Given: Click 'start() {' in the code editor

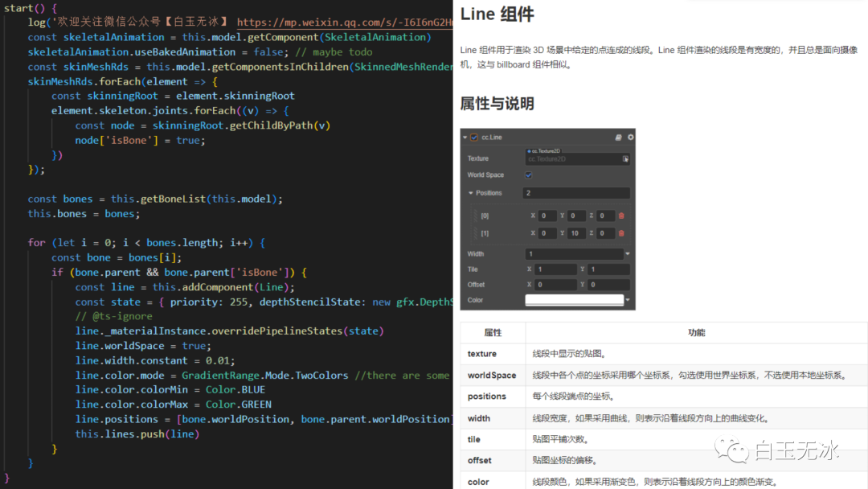Looking at the screenshot, I should pos(31,8).
